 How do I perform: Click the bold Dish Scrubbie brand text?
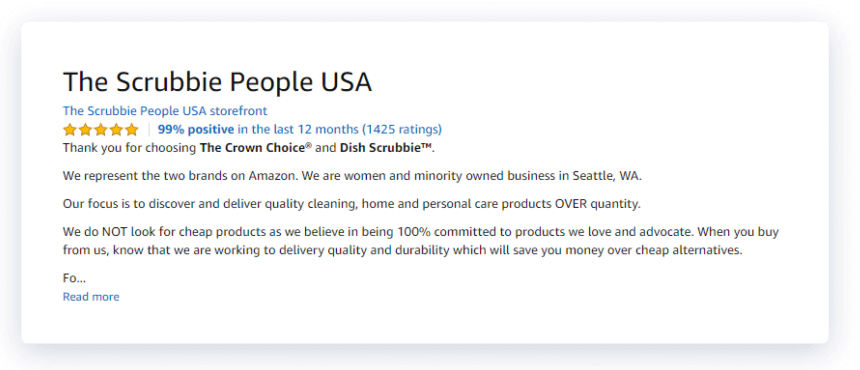pyautogui.click(x=386, y=147)
